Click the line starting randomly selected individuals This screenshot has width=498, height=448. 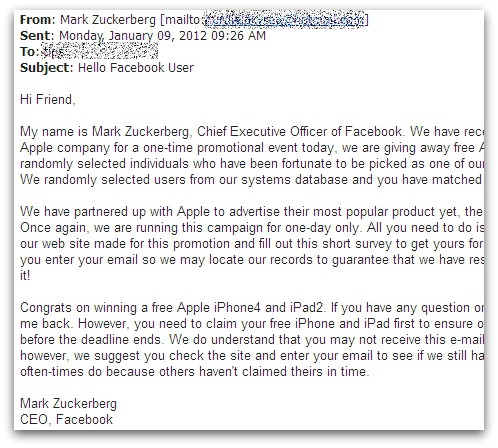[x=252, y=164]
